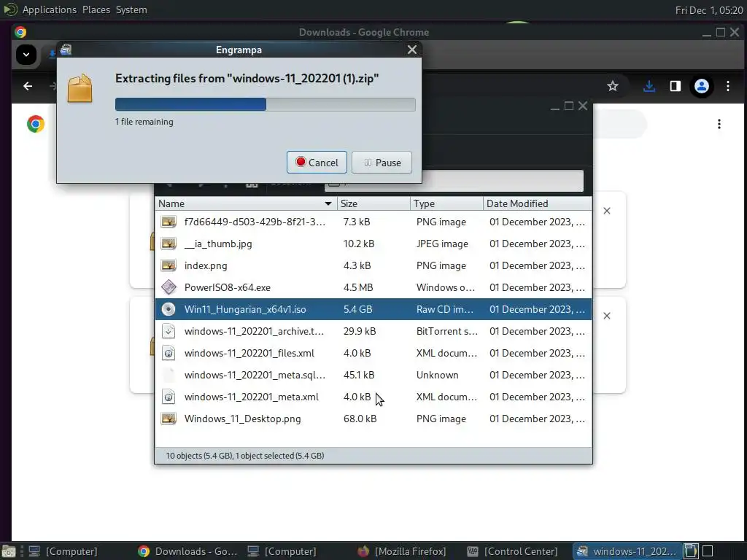This screenshot has height=560, width=747.
Task: Select the Windows_11_Desktop.png icon
Action: click(169, 419)
